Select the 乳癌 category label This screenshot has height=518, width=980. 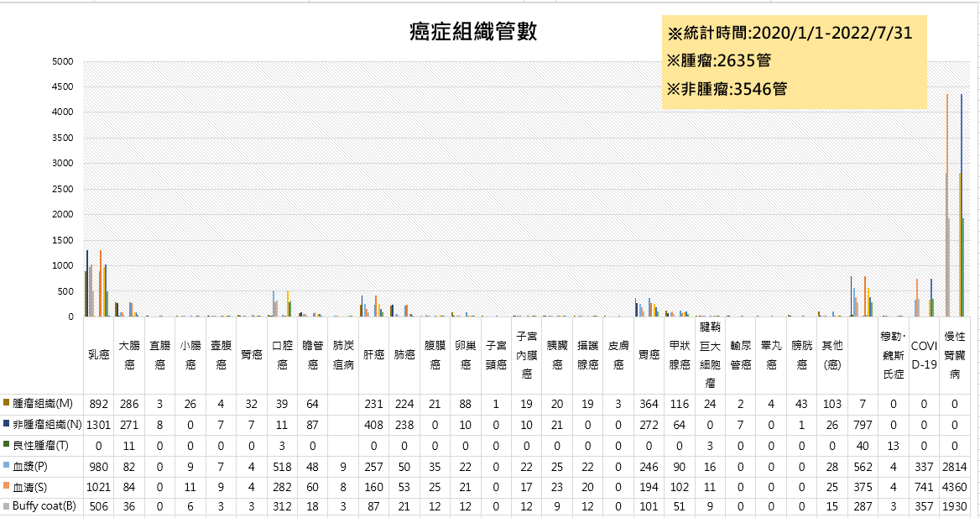point(99,355)
